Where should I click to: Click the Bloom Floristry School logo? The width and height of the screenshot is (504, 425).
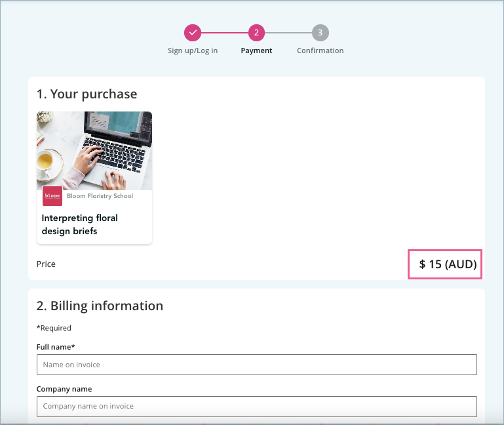52,196
